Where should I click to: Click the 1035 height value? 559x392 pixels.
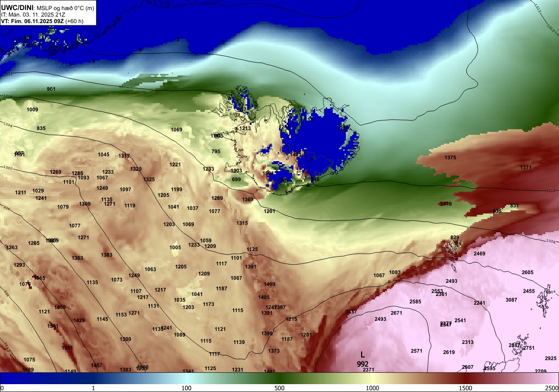pyautogui.click(x=179, y=300)
